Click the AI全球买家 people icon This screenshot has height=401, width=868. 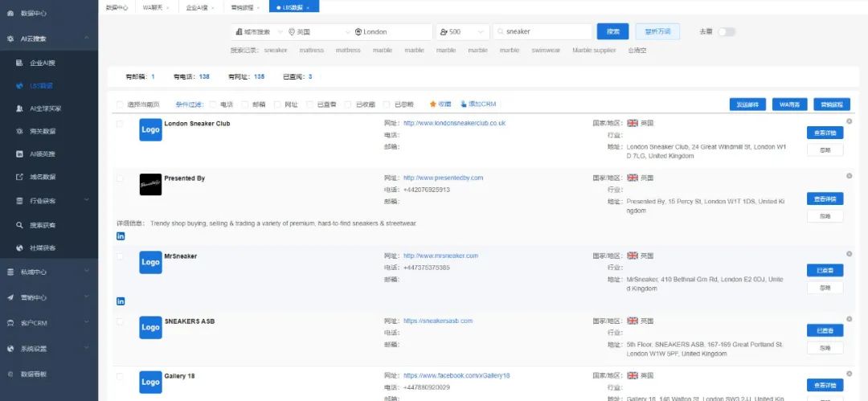click(x=20, y=108)
